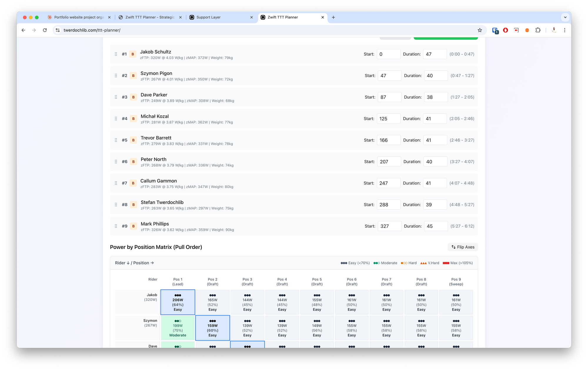This screenshot has width=588, height=370.
Task: Open Chrome's three-dot menu
Action: coord(565,30)
